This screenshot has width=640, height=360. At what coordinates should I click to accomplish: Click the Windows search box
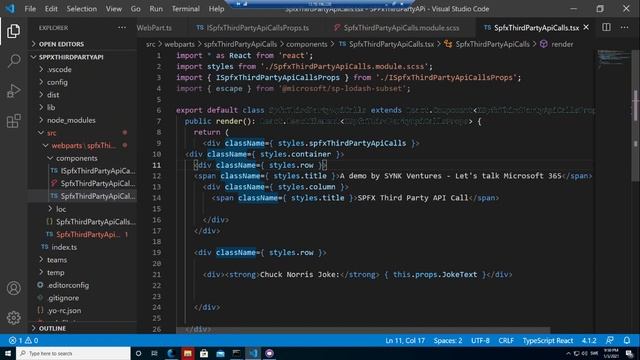(73, 353)
